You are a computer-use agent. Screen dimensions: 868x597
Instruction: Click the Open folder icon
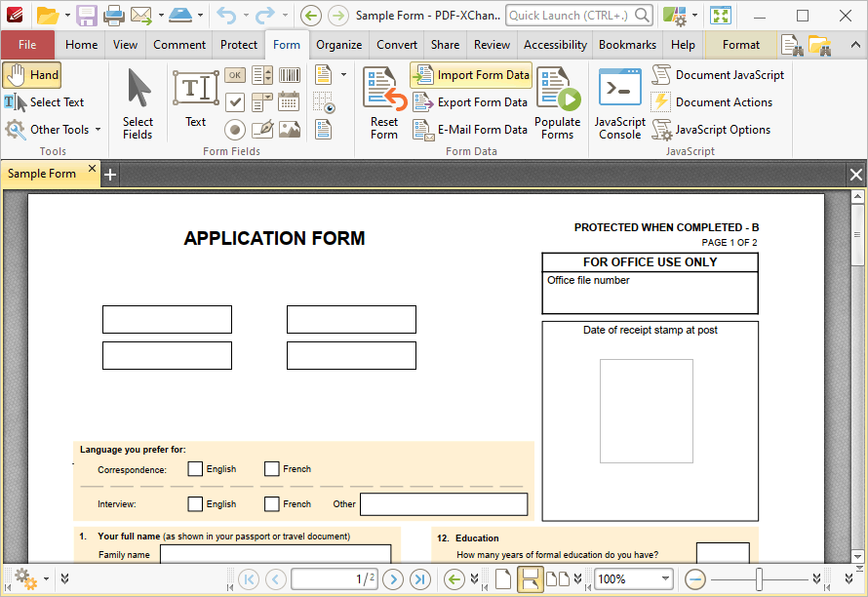[48, 16]
